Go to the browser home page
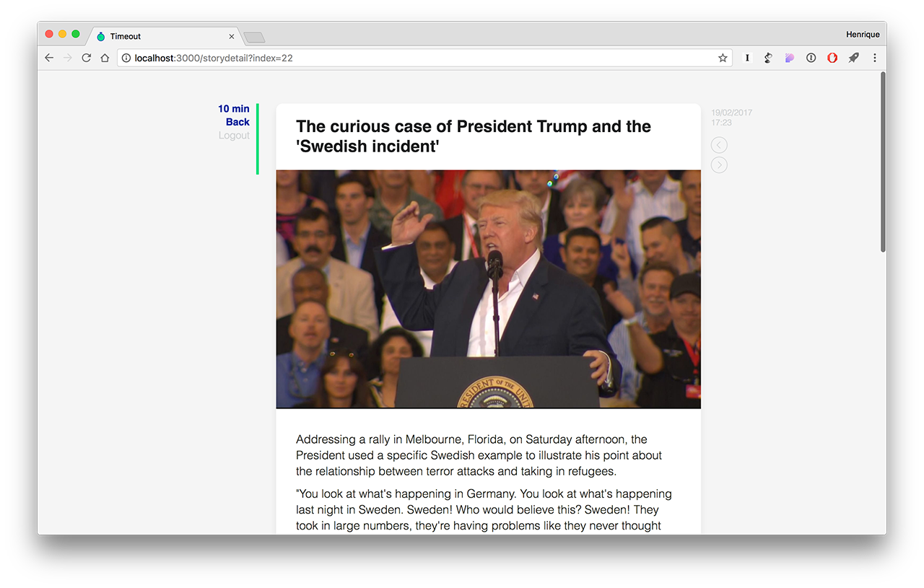The width and height of the screenshot is (924, 588). click(105, 58)
